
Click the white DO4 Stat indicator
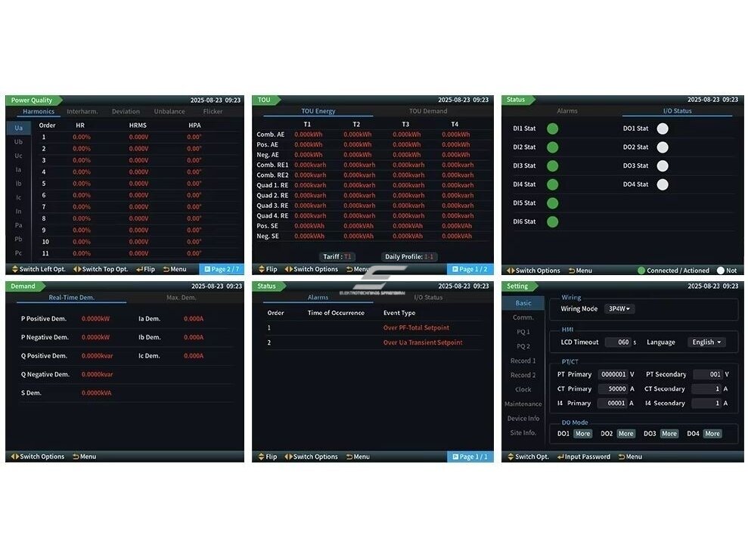(x=663, y=184)
